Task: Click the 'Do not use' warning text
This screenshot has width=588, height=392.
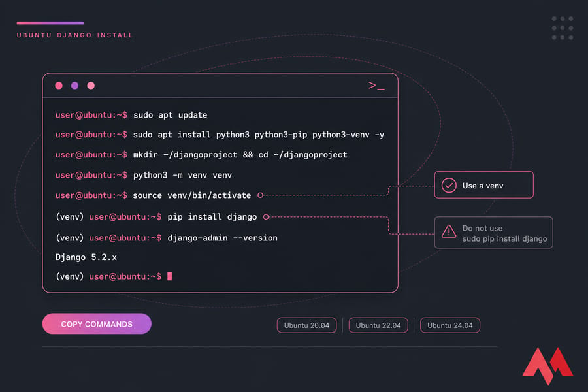Action: coord(482,228)
